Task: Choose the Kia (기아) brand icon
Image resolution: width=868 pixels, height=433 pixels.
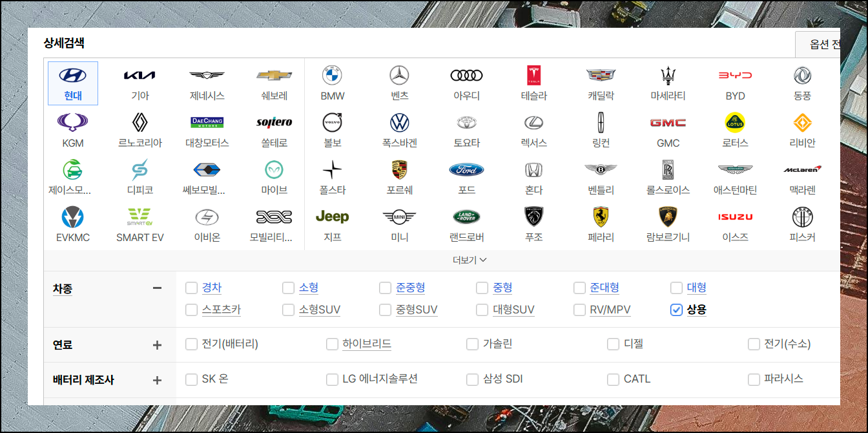Action: pyautogui.click(x=139, y=76)
